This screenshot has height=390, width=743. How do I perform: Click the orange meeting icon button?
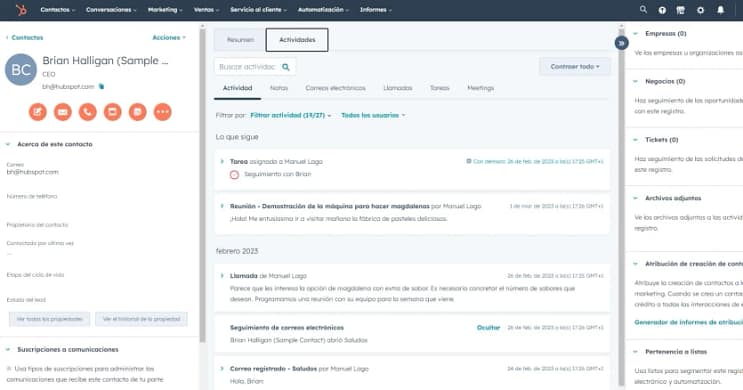pos(137,112)
